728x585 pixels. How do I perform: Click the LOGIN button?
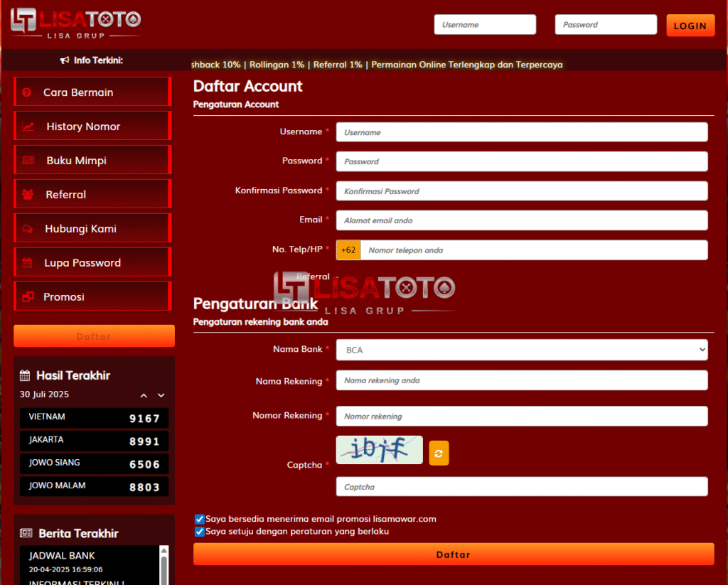coord(690,26)
